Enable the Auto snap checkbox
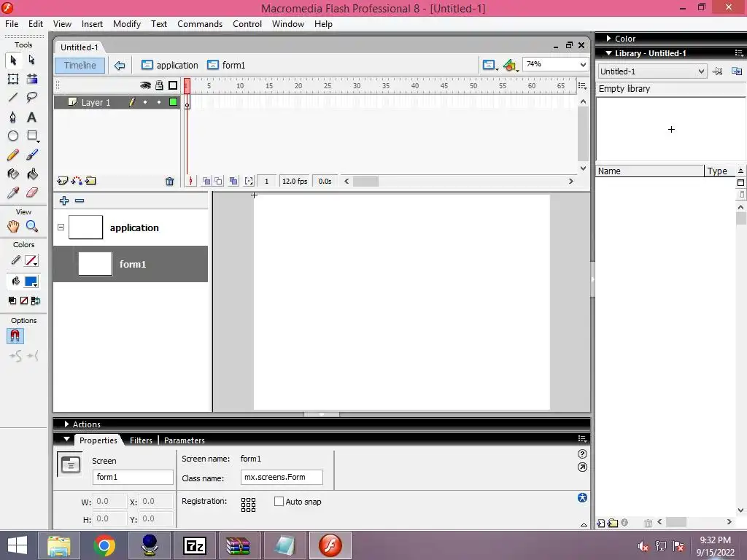The height and width of the screenshot is (560, 747). 279,502
